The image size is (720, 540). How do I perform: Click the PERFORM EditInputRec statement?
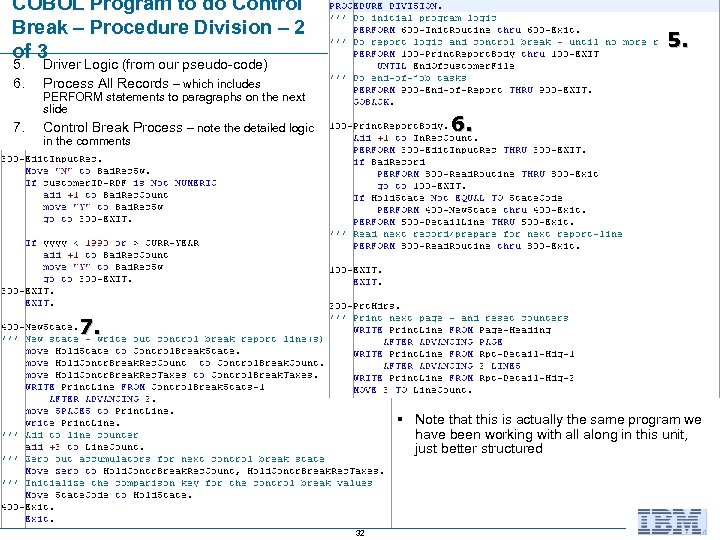point(470,150)
